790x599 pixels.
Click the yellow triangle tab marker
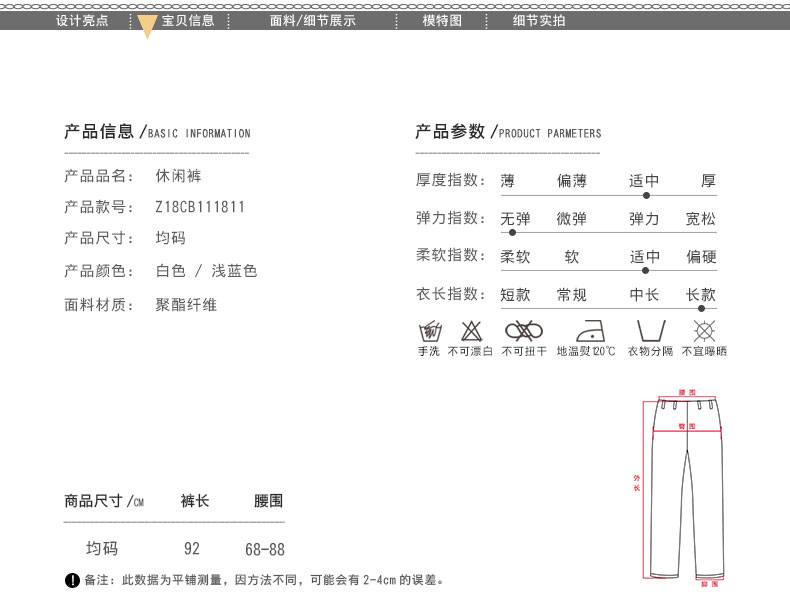coord(147,27)
